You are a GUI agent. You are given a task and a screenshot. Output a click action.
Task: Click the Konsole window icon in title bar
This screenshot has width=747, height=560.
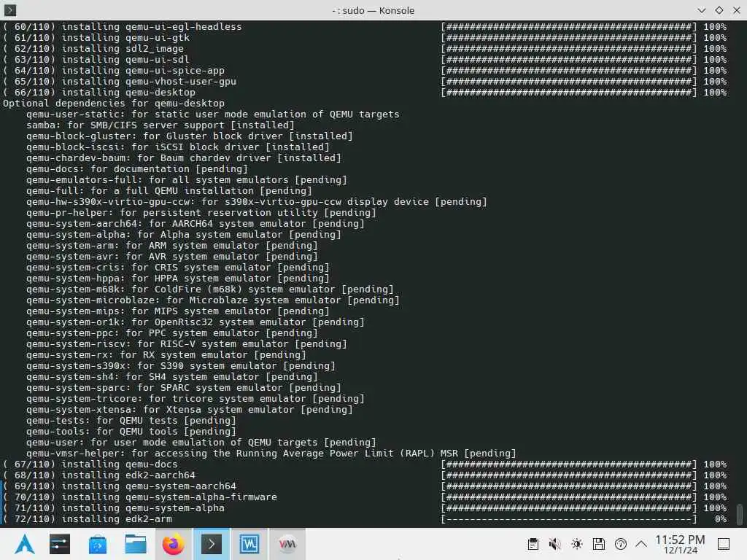[10, 10]
